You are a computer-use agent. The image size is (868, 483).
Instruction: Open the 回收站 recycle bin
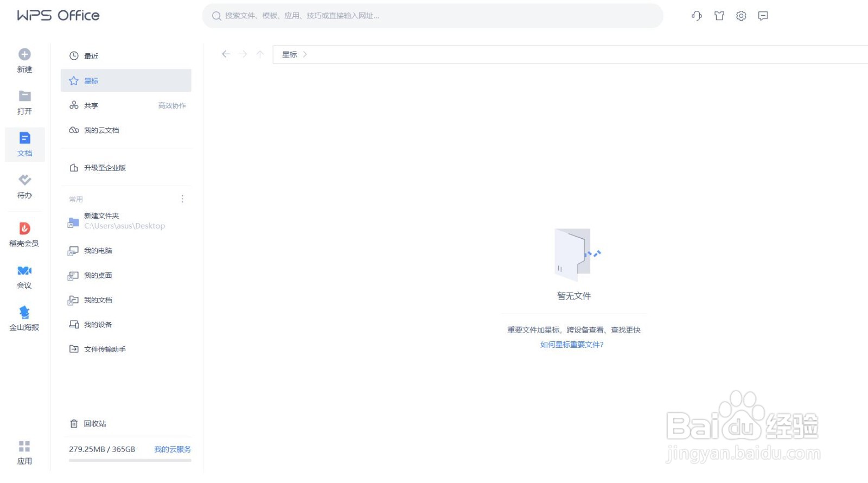pos(126,423)
